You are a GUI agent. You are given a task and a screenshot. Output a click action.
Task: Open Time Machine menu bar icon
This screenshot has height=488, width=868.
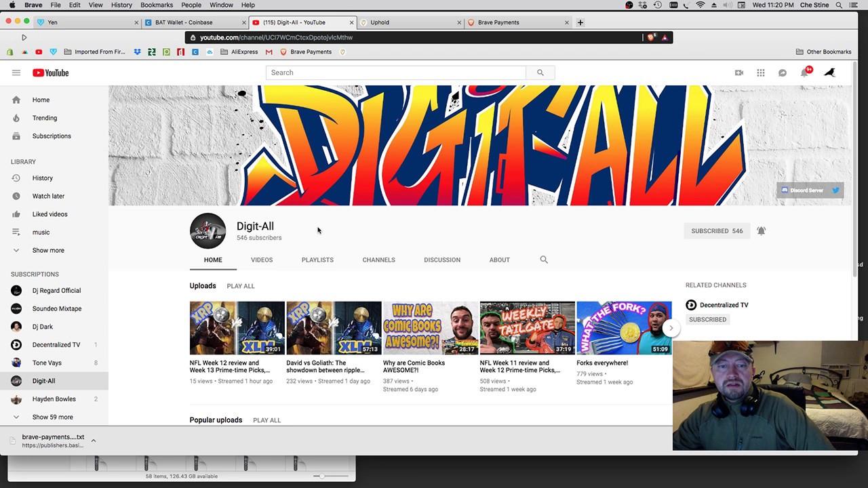658,5
